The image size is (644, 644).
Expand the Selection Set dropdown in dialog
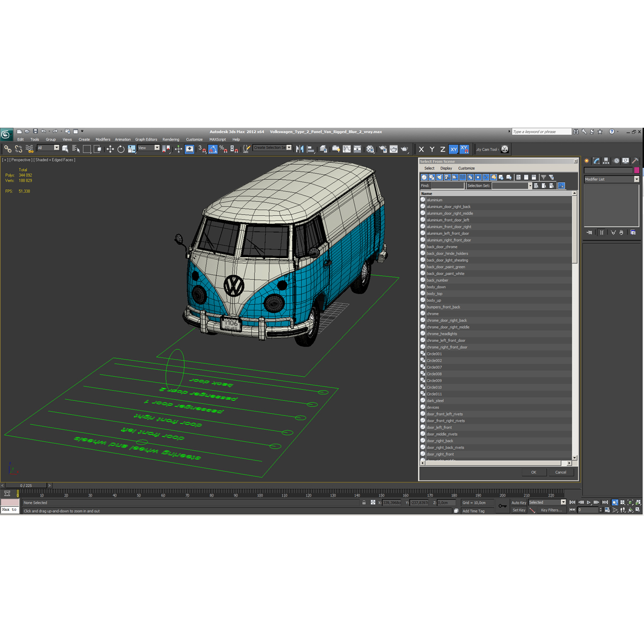[530, 186]
